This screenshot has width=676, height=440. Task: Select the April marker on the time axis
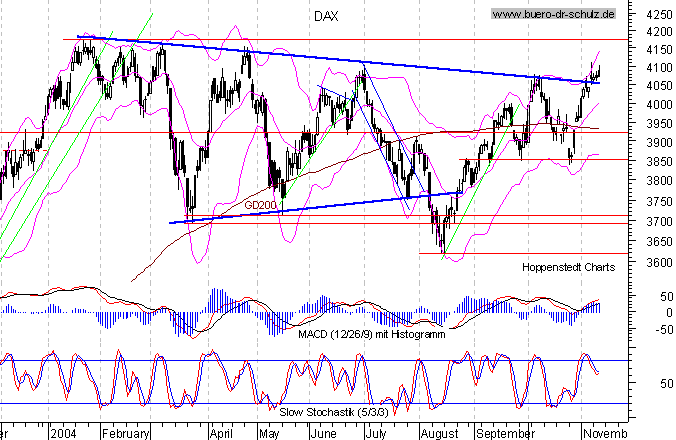tap(219, 435)
